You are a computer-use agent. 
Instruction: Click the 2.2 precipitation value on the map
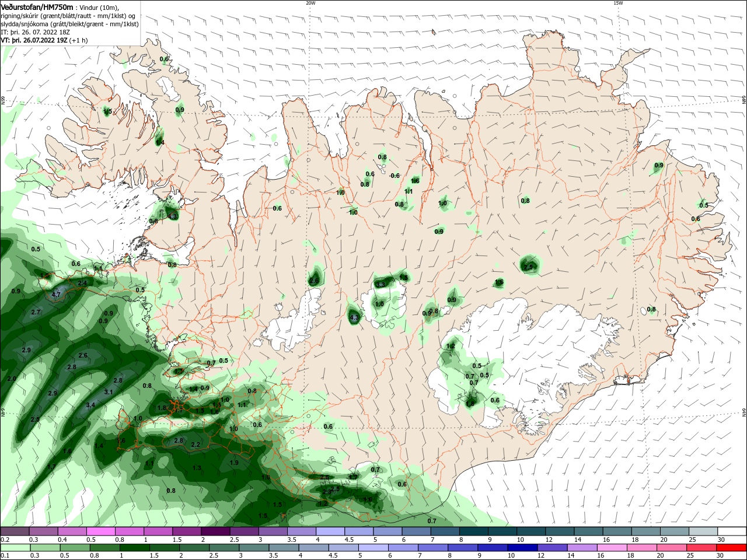(x=196, y=444)
